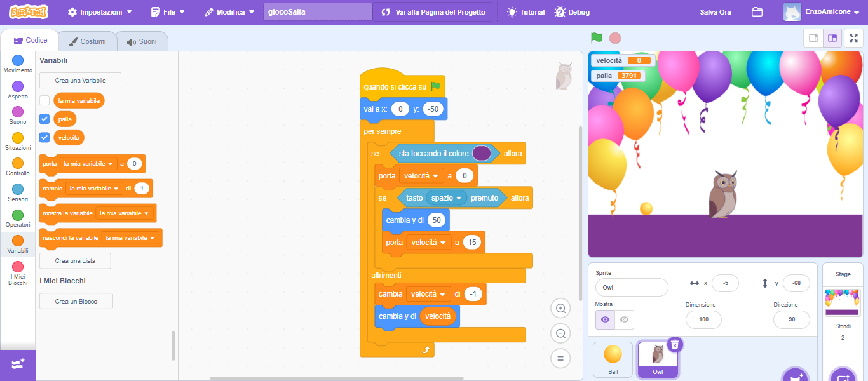Click the green flag to start
This screenshot has height=381, width=868.
pos(596,38)
